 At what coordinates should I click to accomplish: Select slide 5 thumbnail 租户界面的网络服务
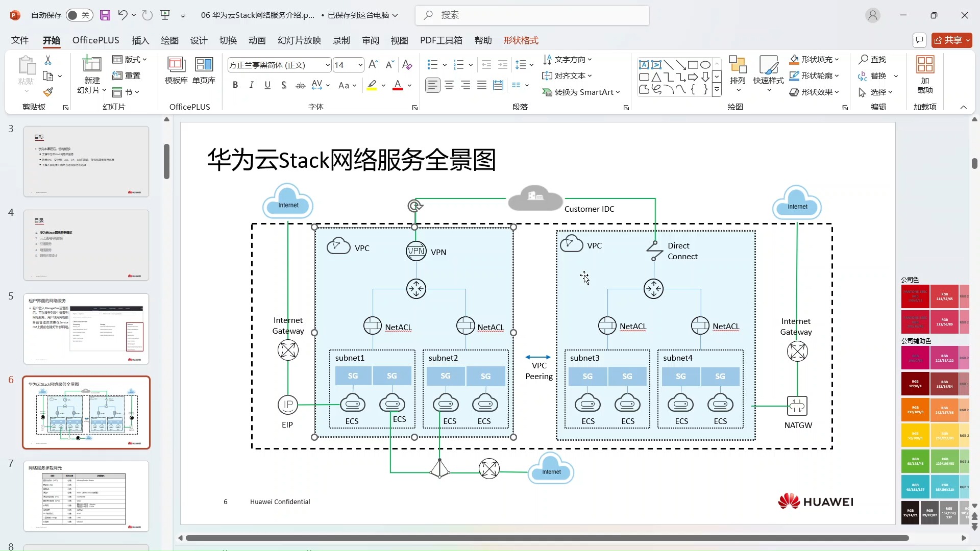pyautogui.click(x=86, y=329)
